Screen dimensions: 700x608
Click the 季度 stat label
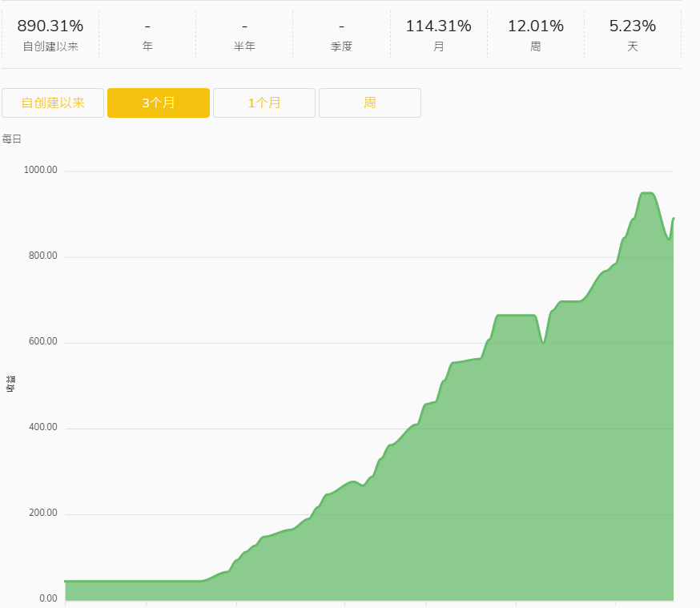[x=341, y=46]
